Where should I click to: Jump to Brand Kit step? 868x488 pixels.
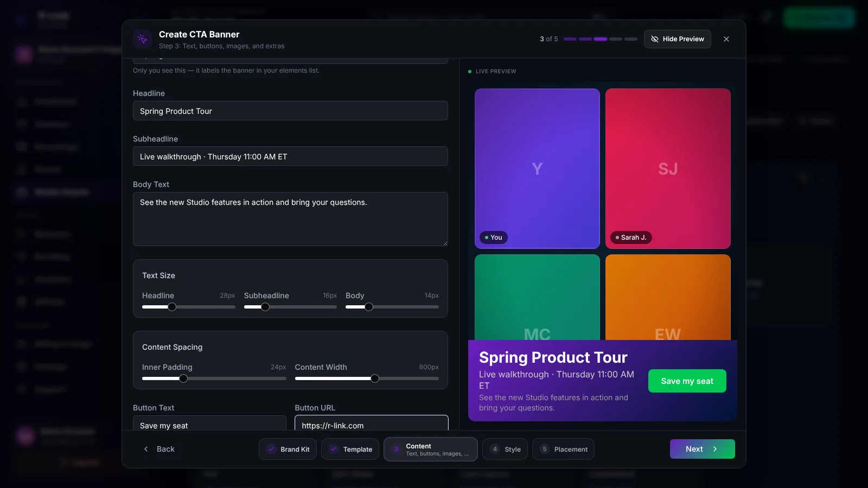click(x=288, y=449)
